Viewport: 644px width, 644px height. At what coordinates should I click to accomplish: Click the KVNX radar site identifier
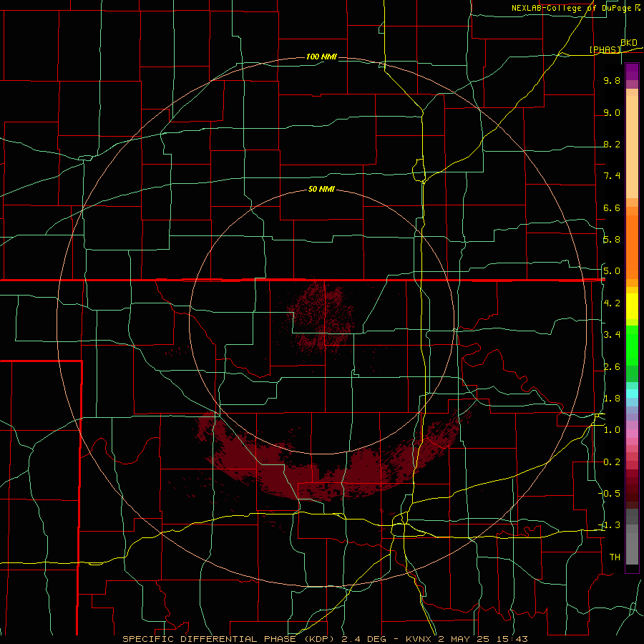point(418,639)
